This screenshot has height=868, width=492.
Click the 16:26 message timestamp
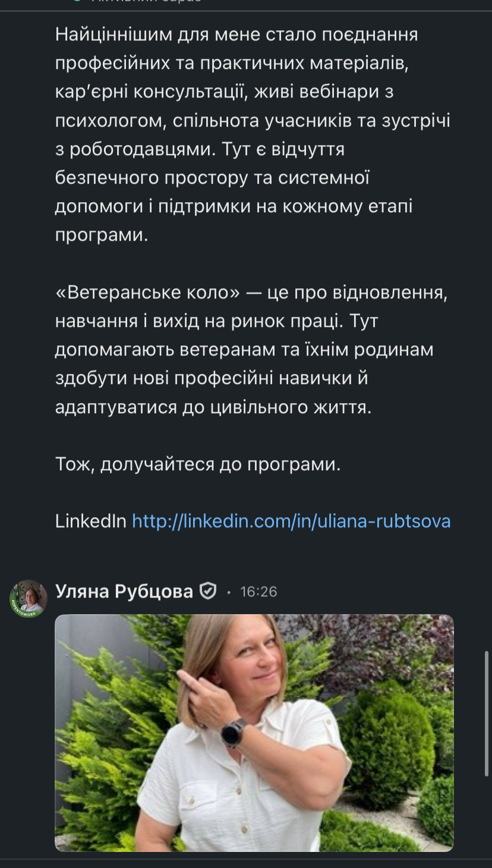point(258,592)
